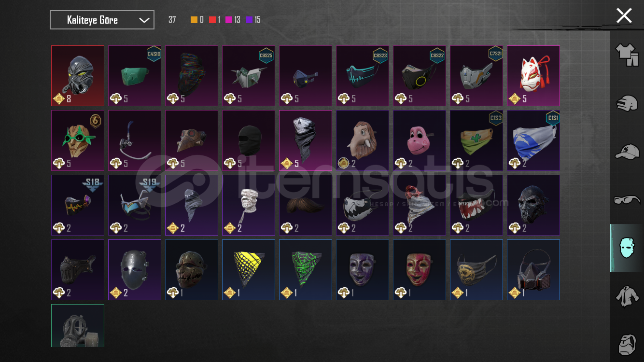Select the red-background alien gas mask
Screen dimensions: 644x362
(78, 76)
